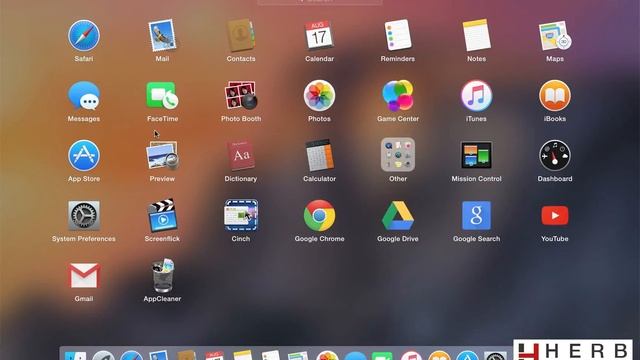640x360 pixels.
Task: Launch Reminders from the grid
Action: (x=398, y=36)
